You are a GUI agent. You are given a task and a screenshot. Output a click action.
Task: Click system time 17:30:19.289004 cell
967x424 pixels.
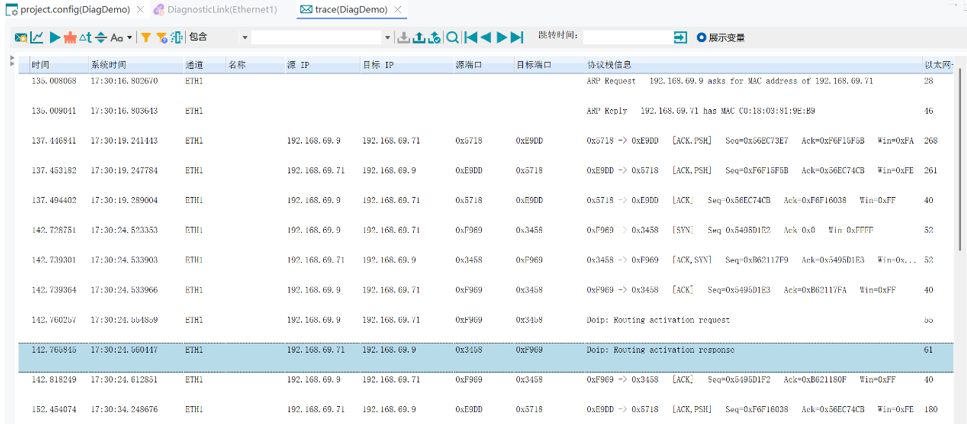point(124,200)
